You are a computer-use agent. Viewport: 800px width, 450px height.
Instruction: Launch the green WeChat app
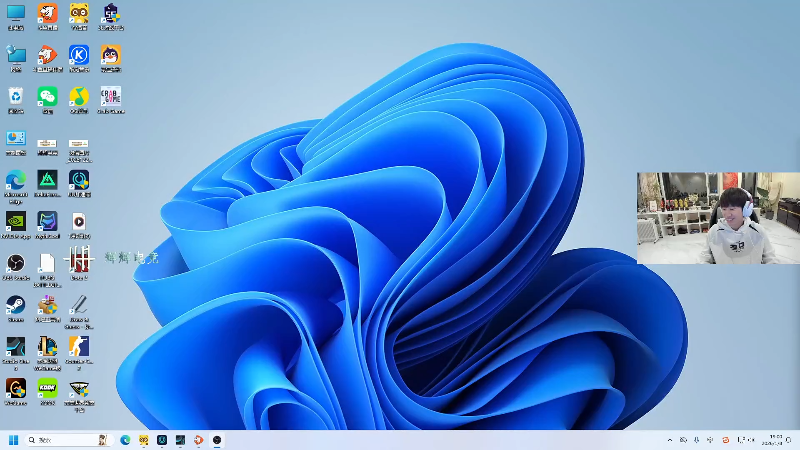[x=47, y=100]
